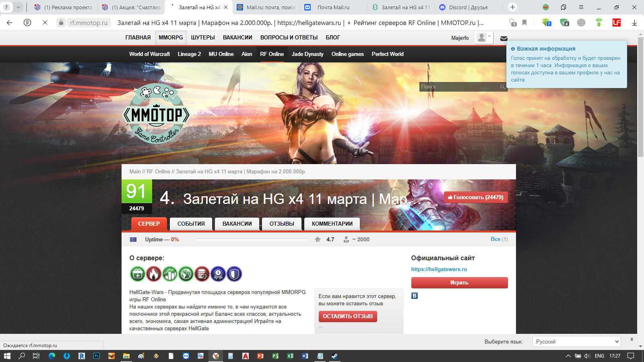Click the blue medal server badge
644x362 pixels.
[x=218, y=274]
